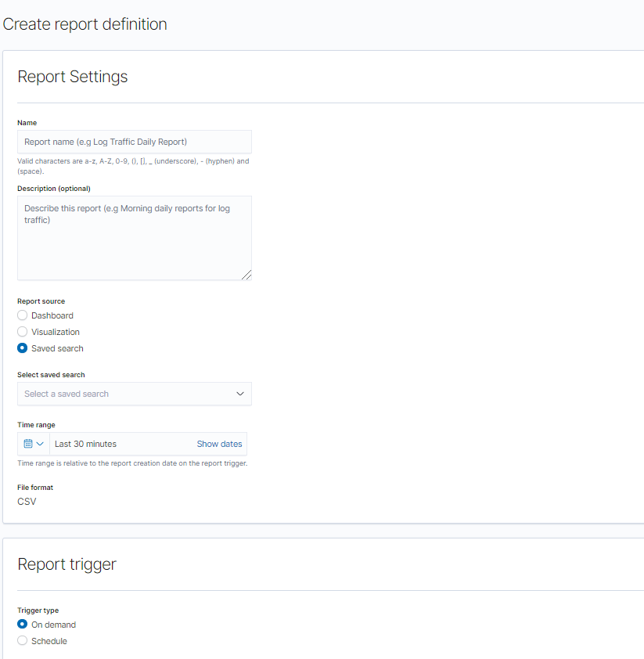The width and height of the screenshot is (644, 659).
Task: Click the Select saved search label
Action: (51, 375)
